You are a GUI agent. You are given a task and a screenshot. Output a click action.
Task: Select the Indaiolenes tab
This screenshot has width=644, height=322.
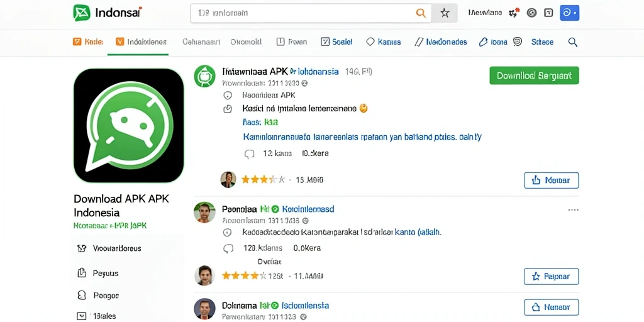(x=141, y=42)
